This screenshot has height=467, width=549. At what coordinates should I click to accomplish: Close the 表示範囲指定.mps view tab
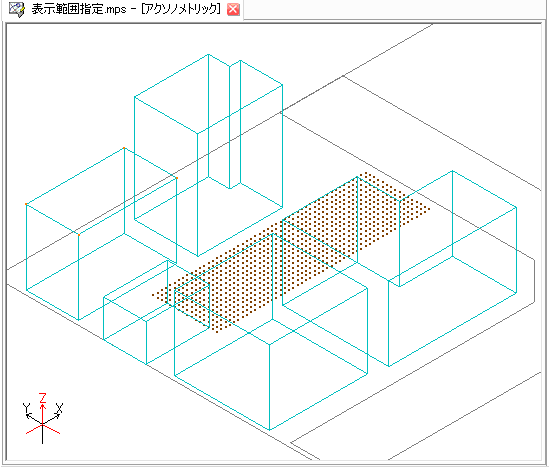233,9
